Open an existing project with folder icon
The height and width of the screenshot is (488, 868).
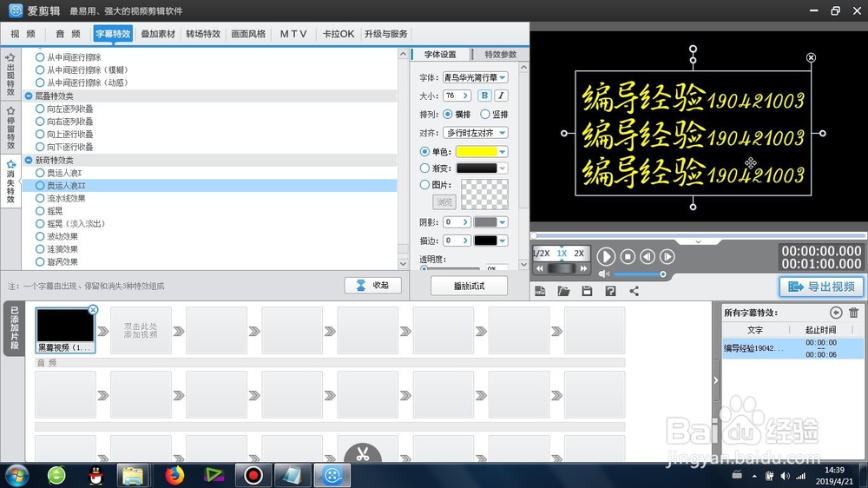click(x=563, y=291)
